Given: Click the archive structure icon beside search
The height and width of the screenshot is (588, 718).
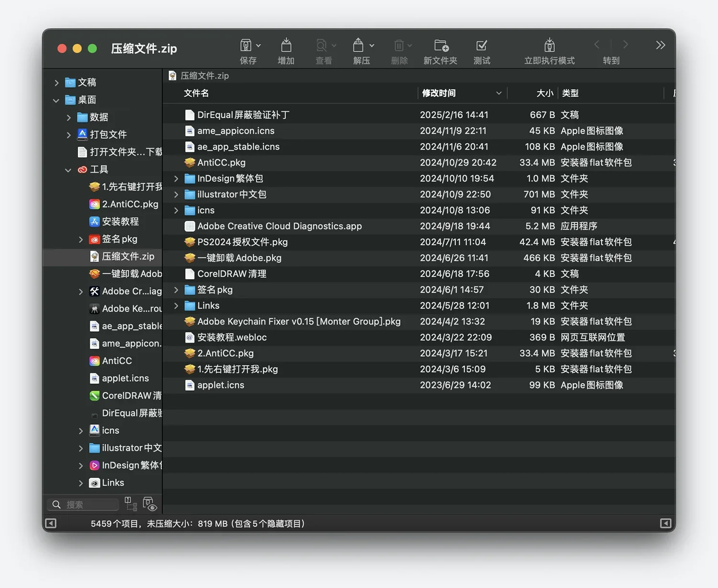Looking at the screenshot, I should click(131, 504).
